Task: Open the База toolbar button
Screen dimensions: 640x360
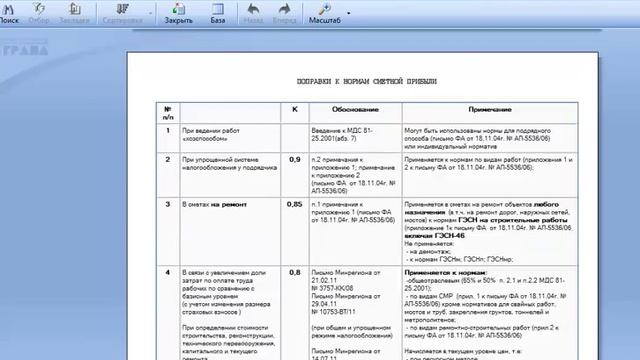Action: point(218,13)
